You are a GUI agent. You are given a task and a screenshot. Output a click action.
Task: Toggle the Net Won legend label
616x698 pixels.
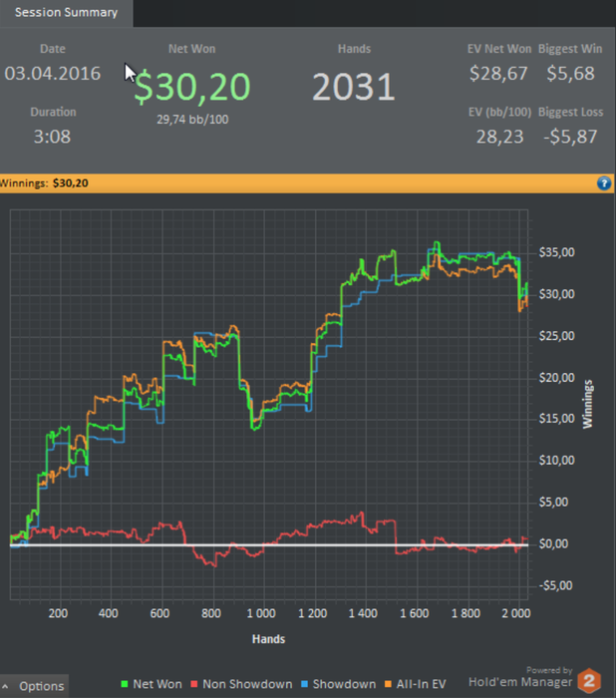click(157, 684)
